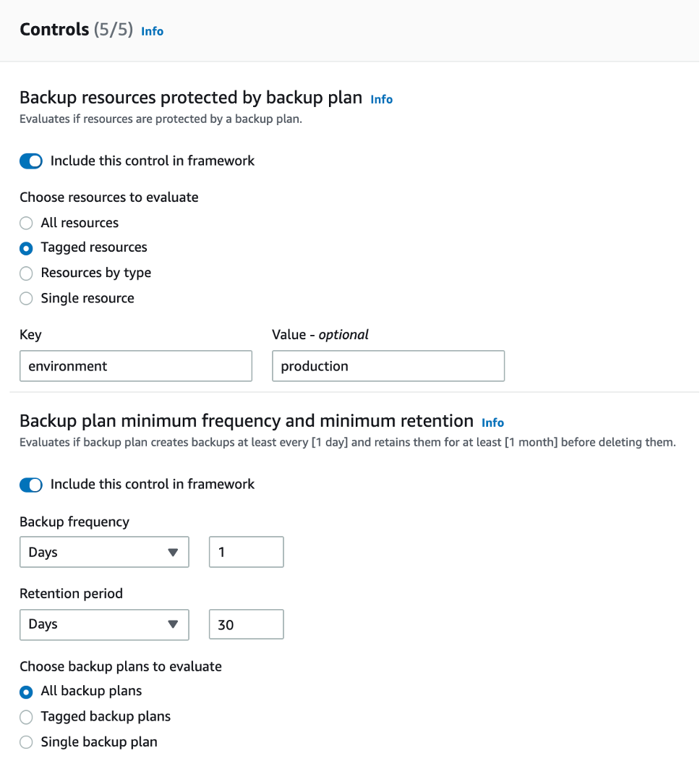The width and height of the screenshot is (700, 761).
Task: Open Info for Backup plan minimum frequency control
Action: coord(492,422)
